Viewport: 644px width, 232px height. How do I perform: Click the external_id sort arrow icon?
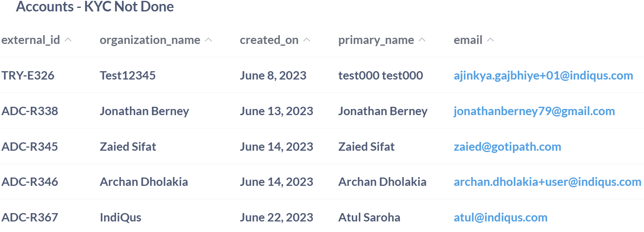[68, 40]
